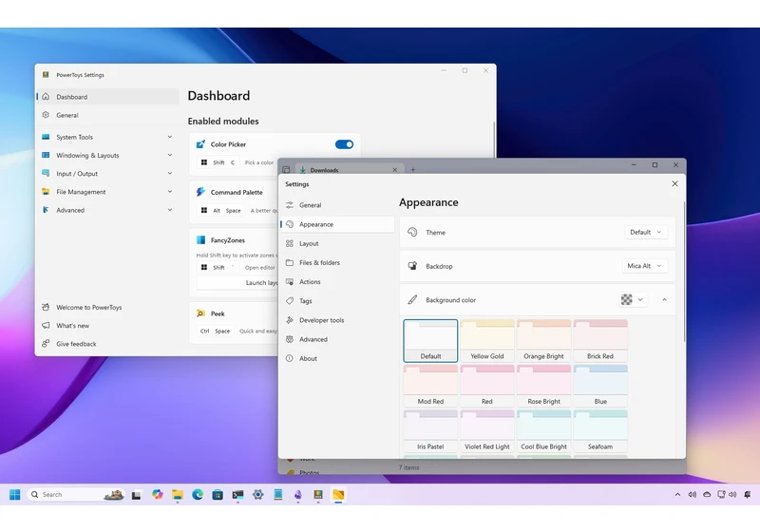The width and height of the screenshot is (760, 532).
Task: Choose the Seafoam background color
Action: point(600,431)
